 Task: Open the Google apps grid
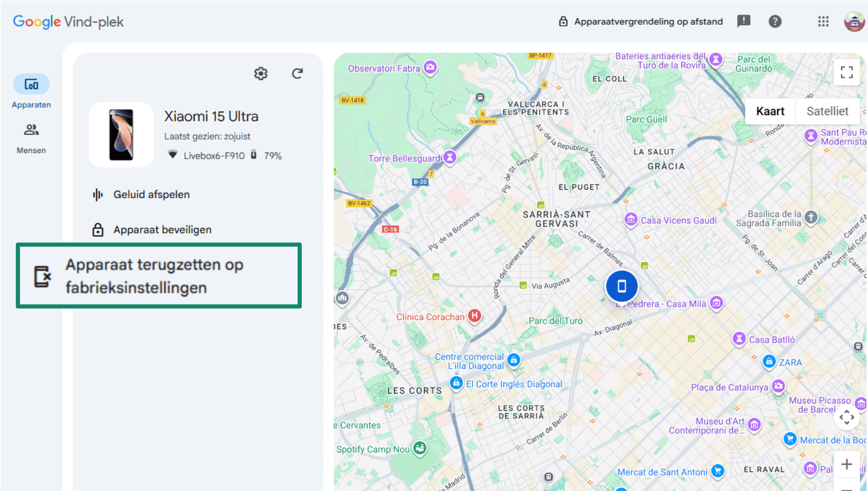(823, 22)
